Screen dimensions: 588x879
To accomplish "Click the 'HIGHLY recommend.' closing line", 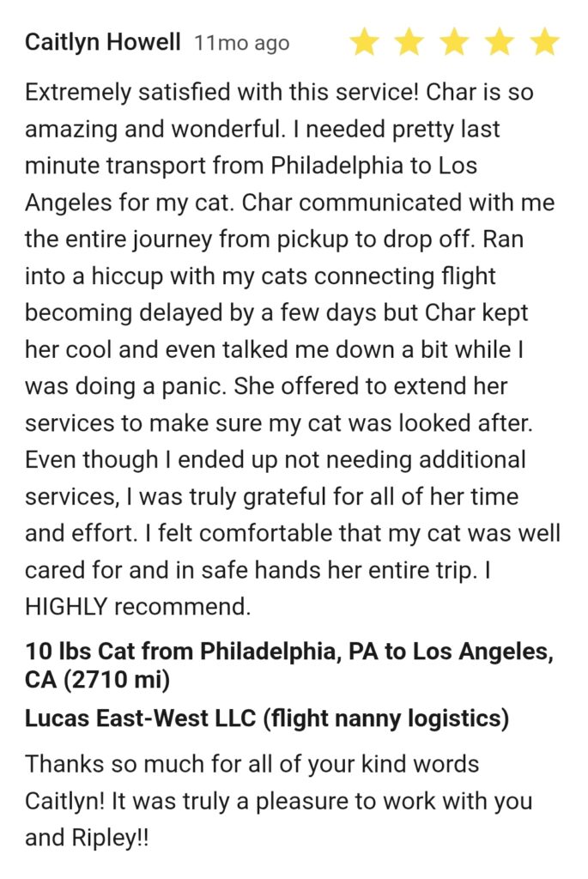I will pos(137,607).
